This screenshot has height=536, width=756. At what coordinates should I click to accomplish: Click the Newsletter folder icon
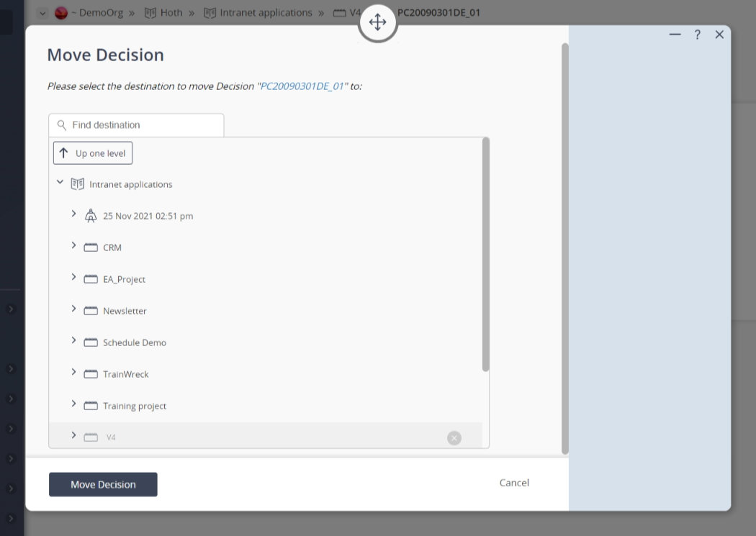[91, 311]
